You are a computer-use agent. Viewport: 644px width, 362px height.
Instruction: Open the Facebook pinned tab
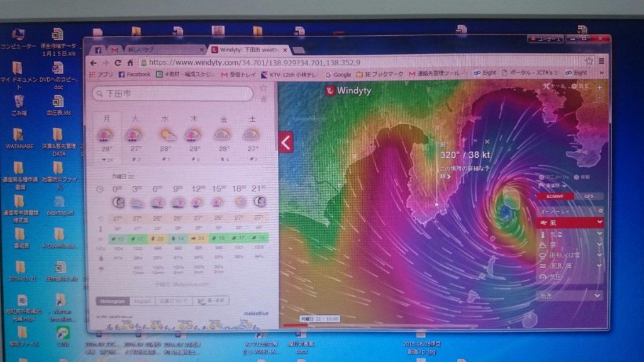(x=99, y=49)
